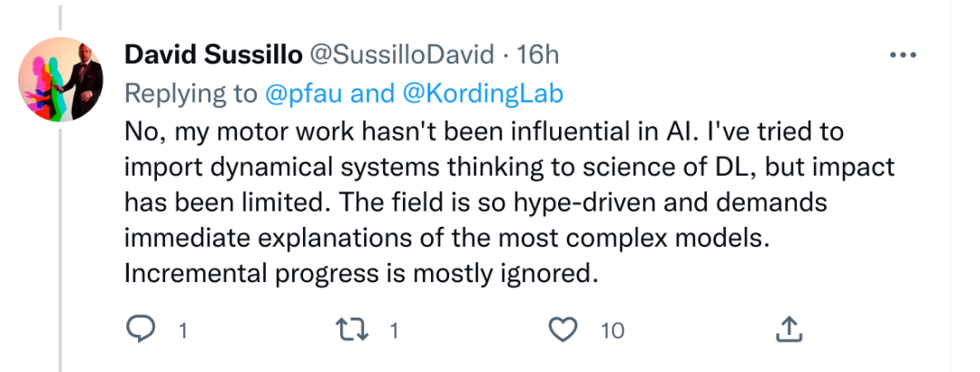The image size is (980, 372).
Task: Open the three-dot more options menu
Action: (903, 55)
